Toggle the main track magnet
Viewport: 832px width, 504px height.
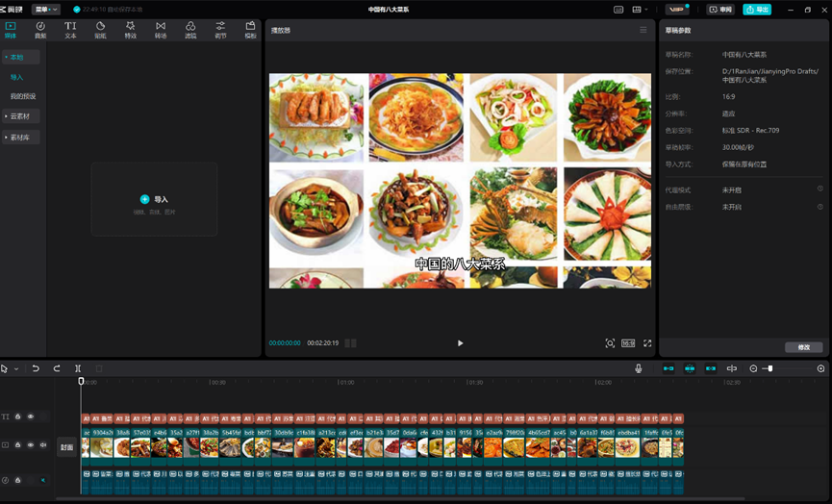[668, 368]
